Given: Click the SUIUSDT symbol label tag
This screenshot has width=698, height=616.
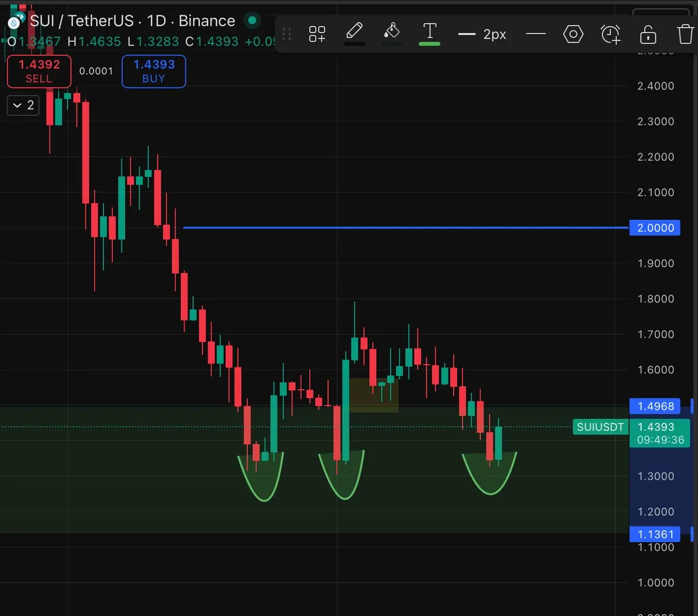Looking at the screenshot, I should [600, 427].
